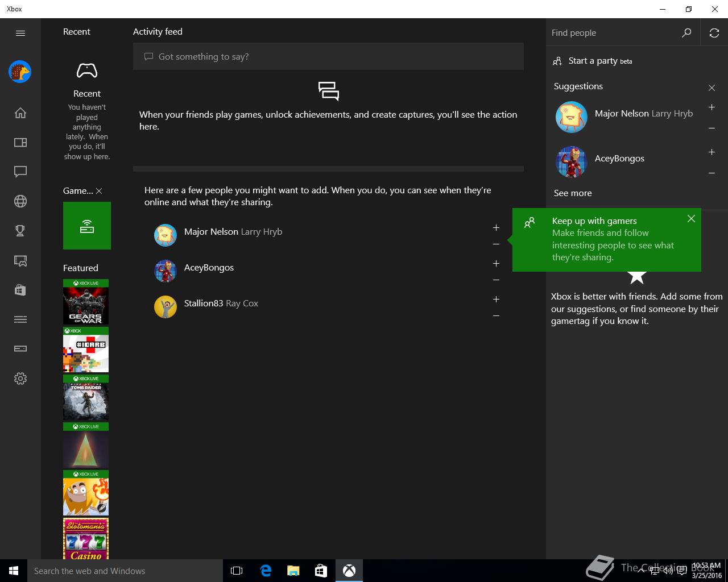Open Tomb Raider featured thumbnail
Screen dimensions: 728x582
point(86,397)
